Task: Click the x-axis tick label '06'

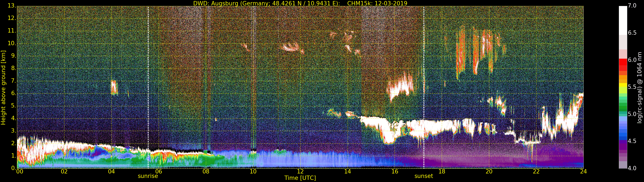Action: click(158, 172)
